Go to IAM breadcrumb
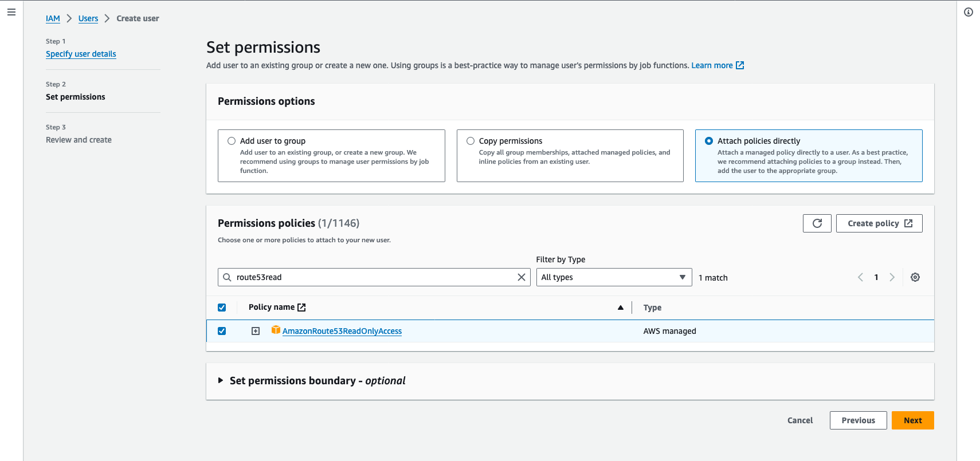 pyautogui.click(x=53, y=18)
